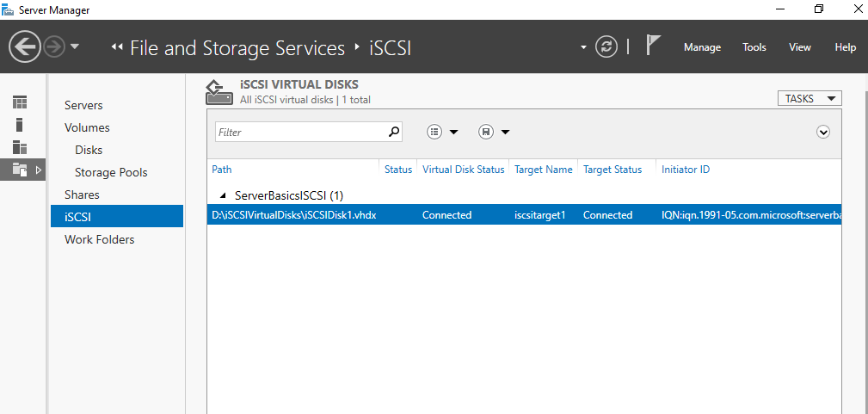Screen dimensions: 868x414
Task: Sort by Target Name column header
Action: 543,170
